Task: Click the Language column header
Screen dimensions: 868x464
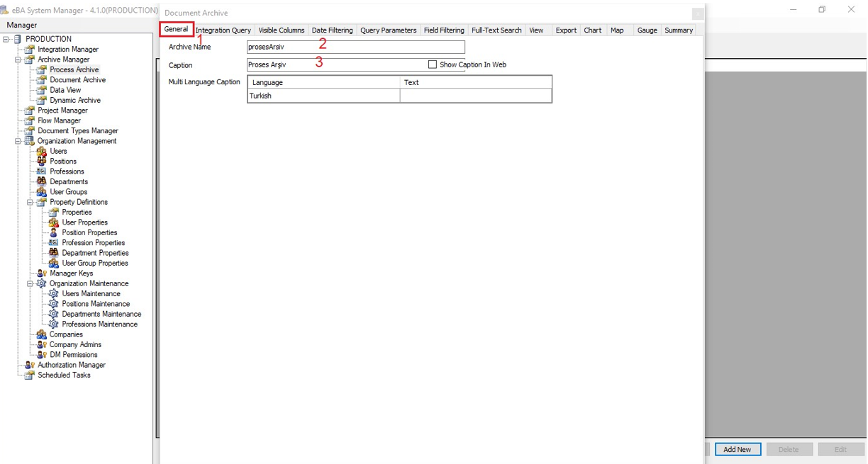Action: (323, 82)
